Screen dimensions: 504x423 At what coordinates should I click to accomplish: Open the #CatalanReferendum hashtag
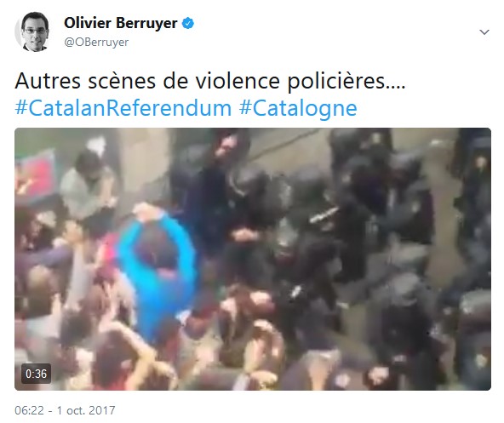(123, 108)
